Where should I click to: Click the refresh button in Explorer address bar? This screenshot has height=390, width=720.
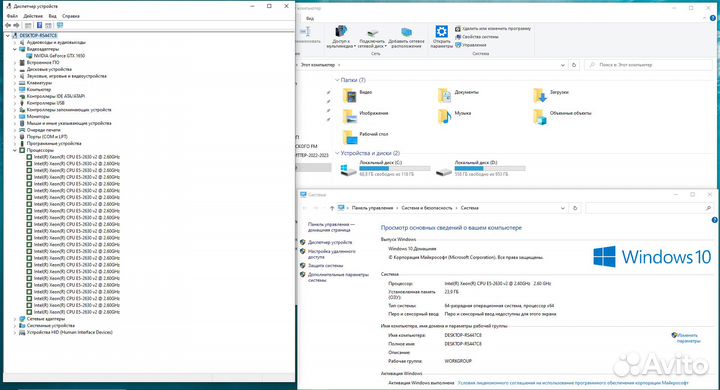[x=574, y=65]
